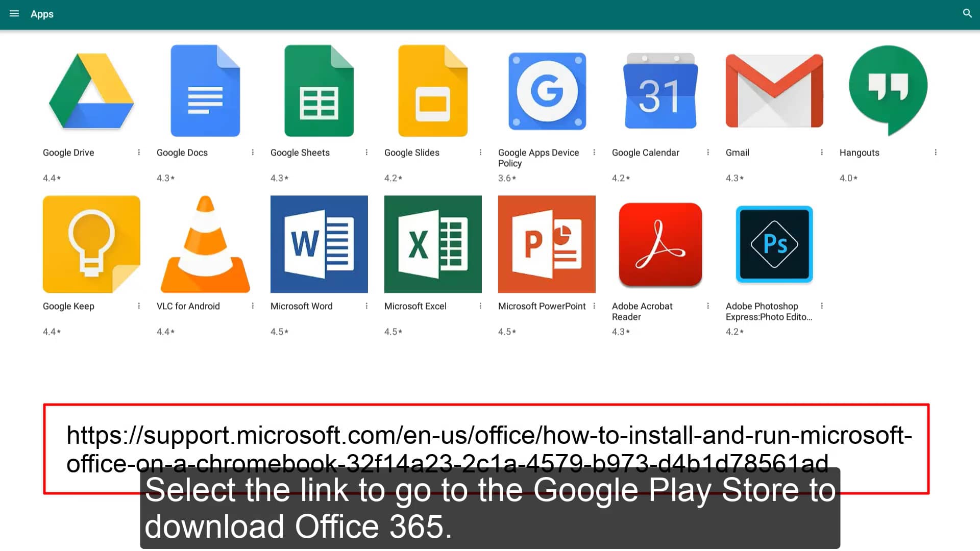The width and height of the screenshot is (980, 551).
Task: Expand the Adobe Acrobat Reader overflow menu
Action: point(708,306)
